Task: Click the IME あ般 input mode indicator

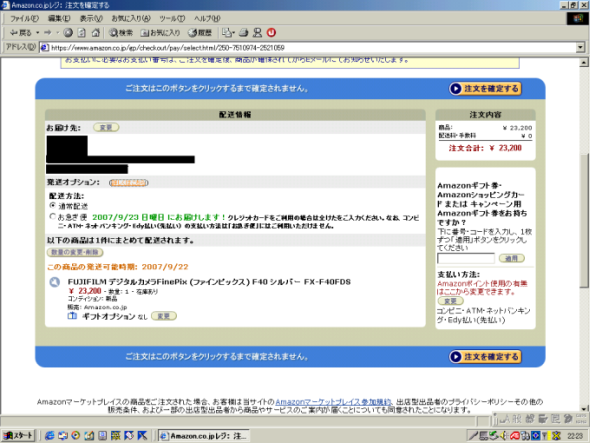Action: point(511,419)
